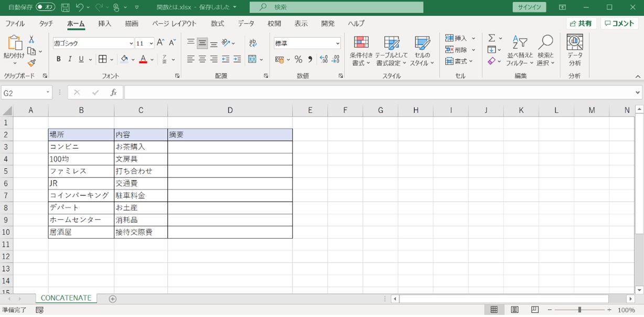Click the Save floppy disk icon
644x317 pixels.
(x=66, y=7)
